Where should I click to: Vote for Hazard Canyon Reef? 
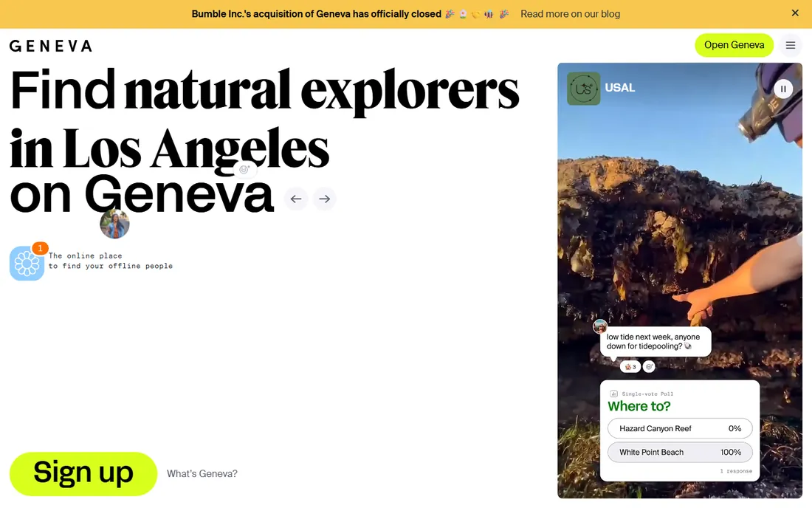pos(680,428)
